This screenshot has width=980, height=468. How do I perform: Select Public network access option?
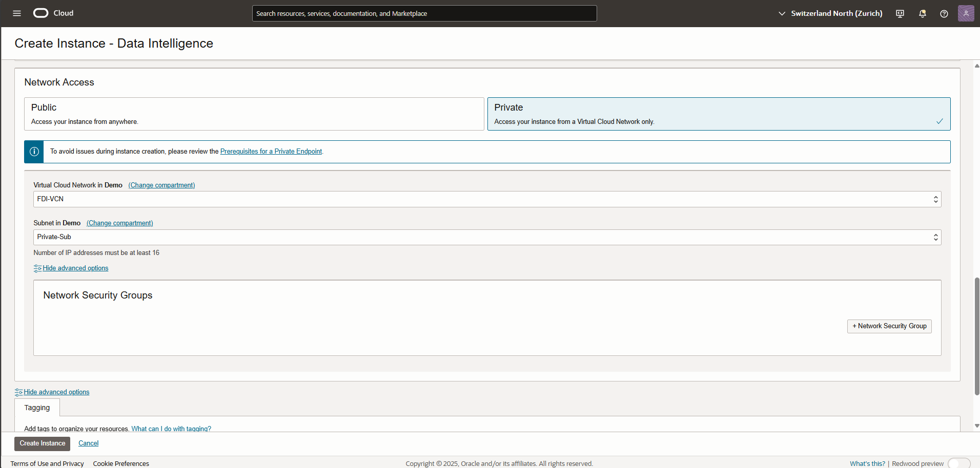[x=254, y=114]
